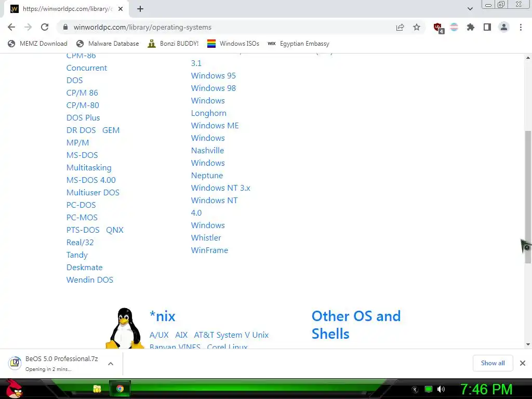Open the Tandy Deskmate link
Image resolution: width=532 pixels, height=399 pixels.
85,261
